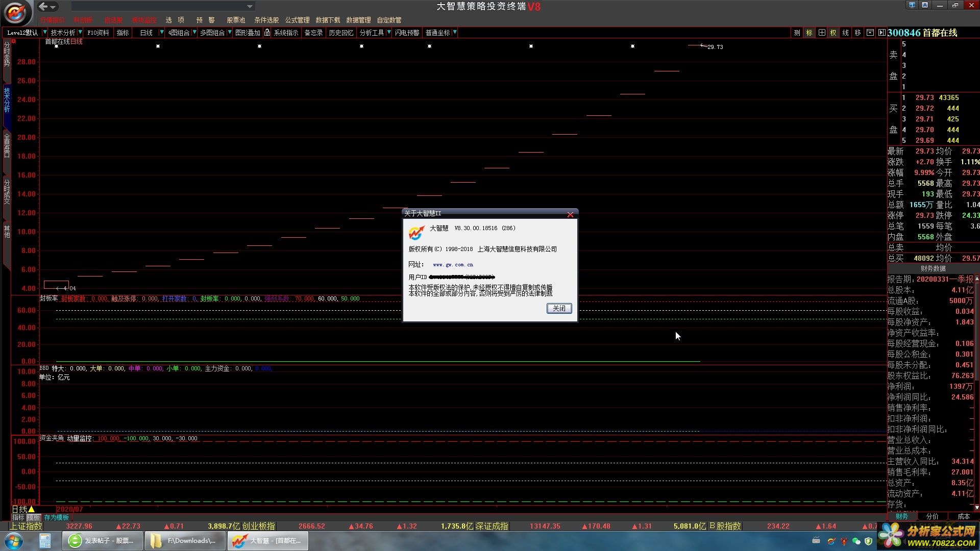Expand the 分析工具 dropdown arrow
The image size is (980, 551).
(x=389, y=33)
